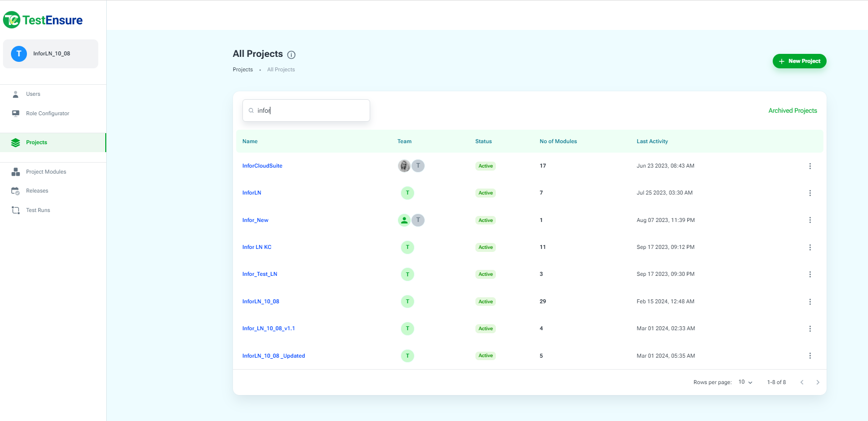868x421 pixels.
Task: Click the date Jun 23 2023, 08:43 AM
Action: (665, 166)
